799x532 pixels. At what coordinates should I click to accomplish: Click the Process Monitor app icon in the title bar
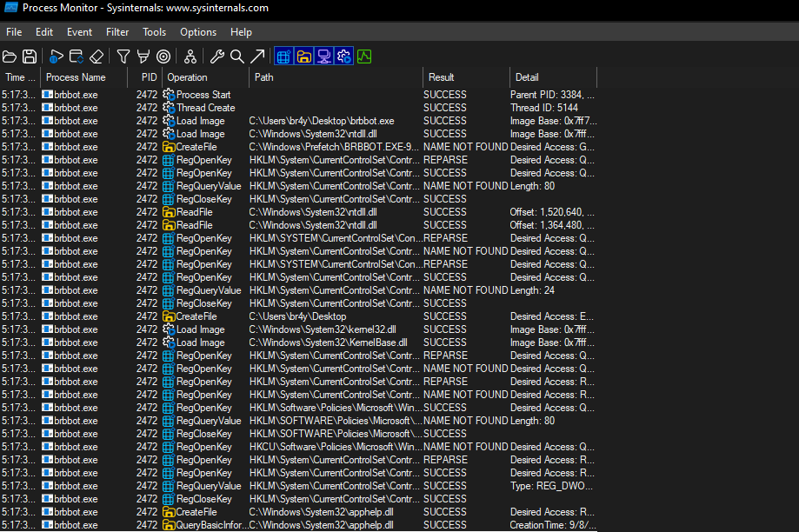coord(10,8)
